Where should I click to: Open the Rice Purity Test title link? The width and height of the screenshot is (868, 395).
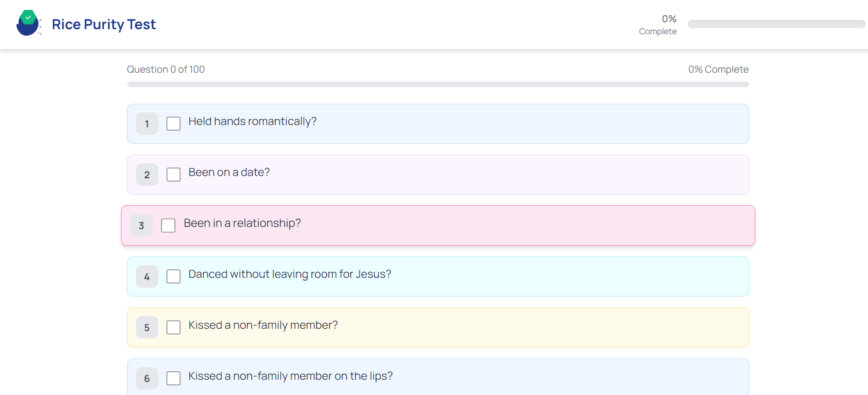(x=104, y=24)
